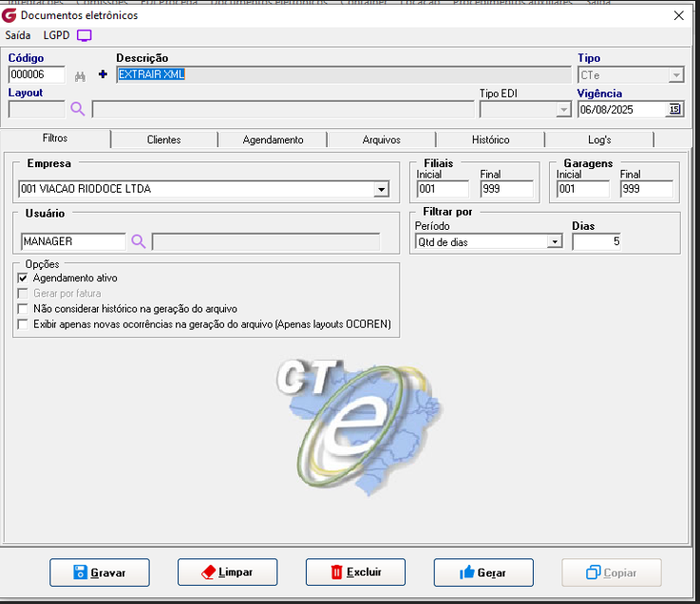
Task: Click the Excluir button
Action: pyautogui.click(x=355, y=572)
